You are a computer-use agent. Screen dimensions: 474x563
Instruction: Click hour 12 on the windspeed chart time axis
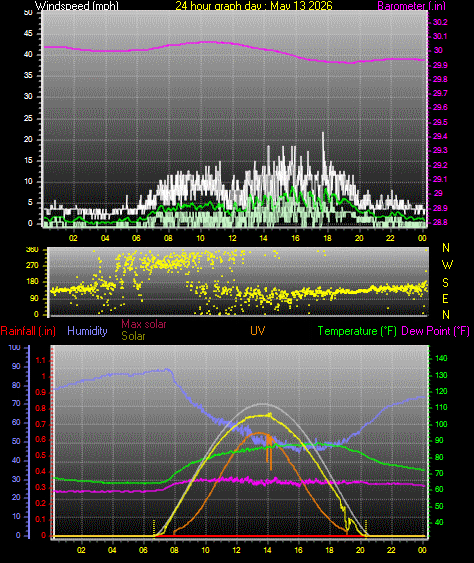232,238
